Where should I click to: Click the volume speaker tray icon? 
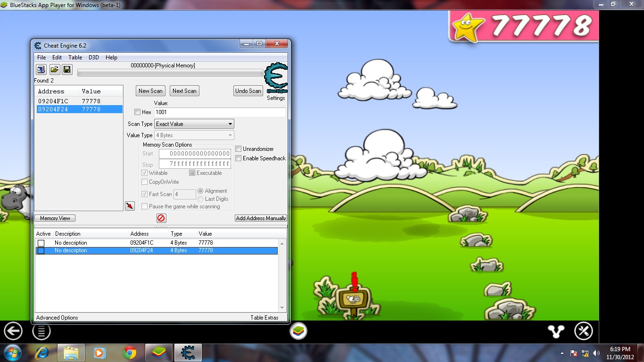[x=596, y=353]
